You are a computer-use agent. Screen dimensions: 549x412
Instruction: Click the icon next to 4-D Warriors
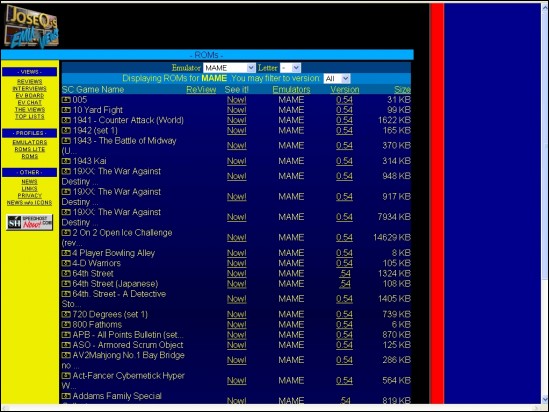point(66,263)
